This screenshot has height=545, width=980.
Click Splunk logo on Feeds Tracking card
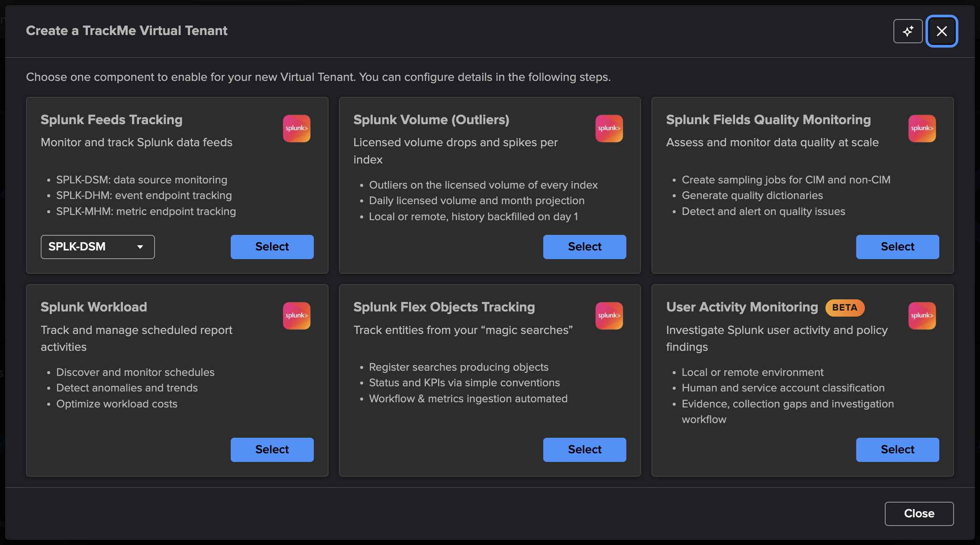[297, 128]
